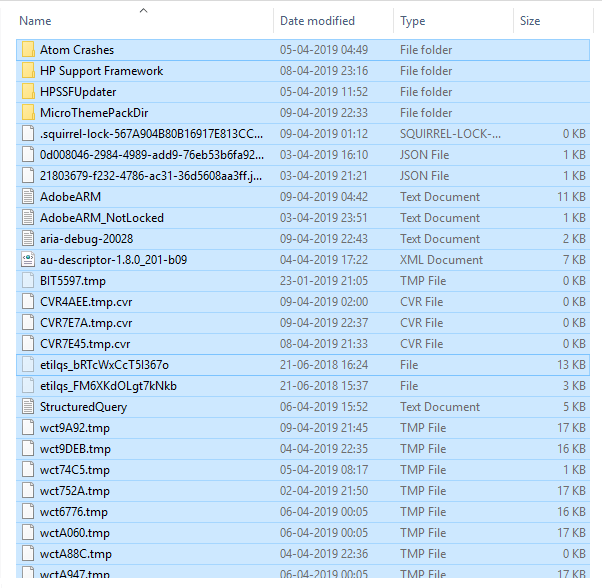Select the CVR7E45.tmp.cvr file name
The image size is (602, 588).
[x=85, y=344]
